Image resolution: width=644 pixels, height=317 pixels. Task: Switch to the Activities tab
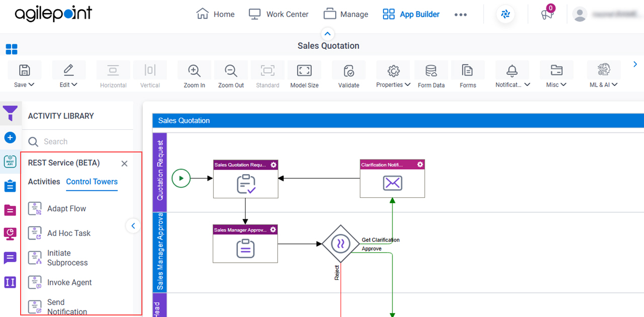44,182
